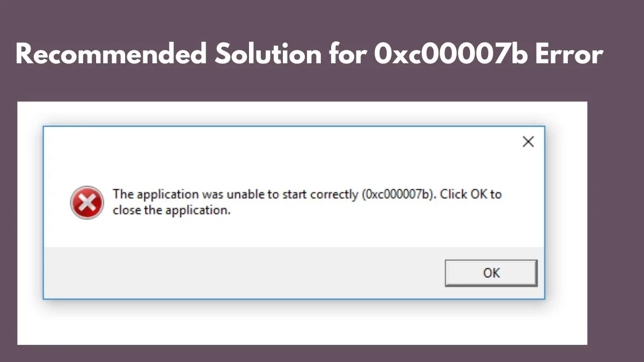Image resolution: width=644 pixels, height=362 pixels.
Task: Click the error symbol beside the message
Action: pos(87,203)
